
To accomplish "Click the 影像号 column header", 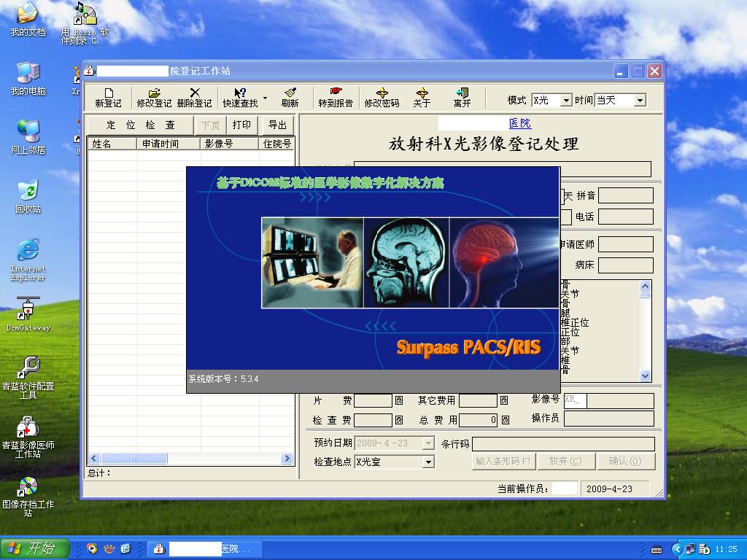I will (229, 144).
